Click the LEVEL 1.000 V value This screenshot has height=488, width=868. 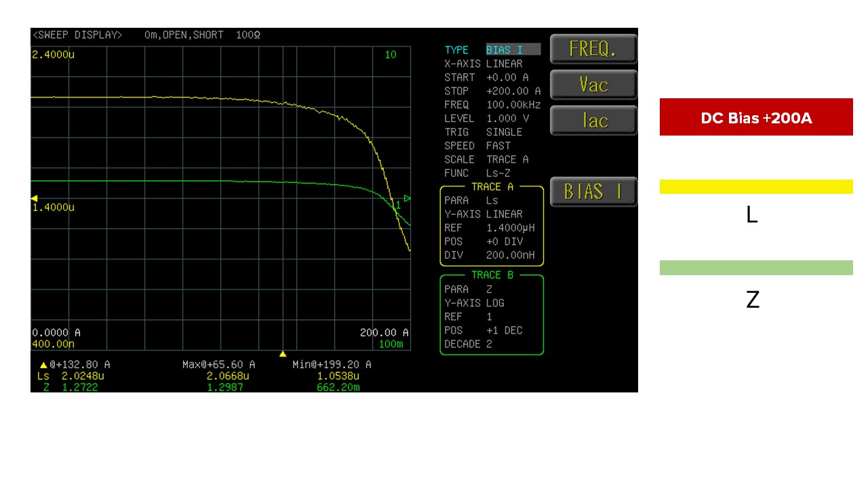tap(509, 119)
